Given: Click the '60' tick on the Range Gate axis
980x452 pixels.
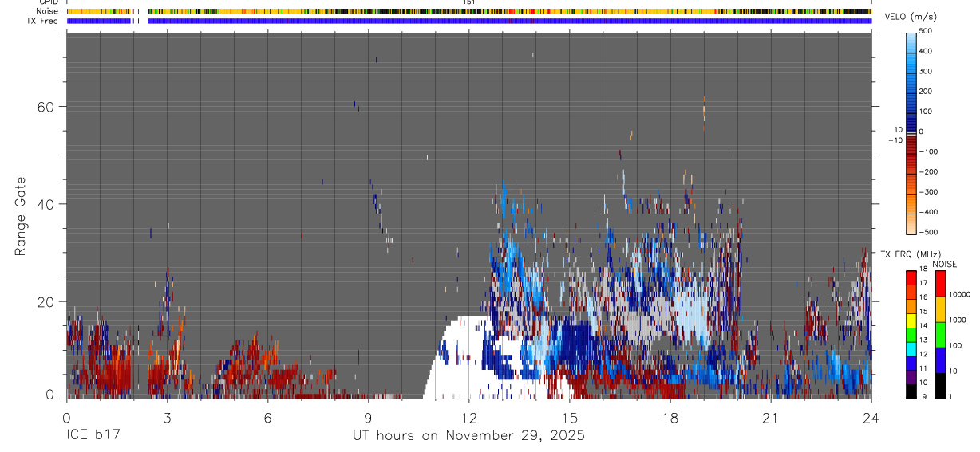Looking at the screenshot, I should click(x=46, y=107).
